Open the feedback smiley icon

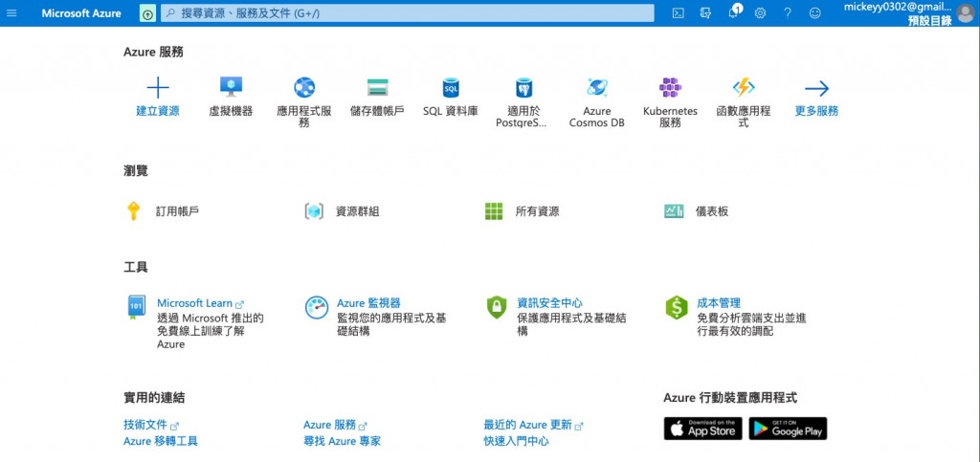click(x=815, y=13)
